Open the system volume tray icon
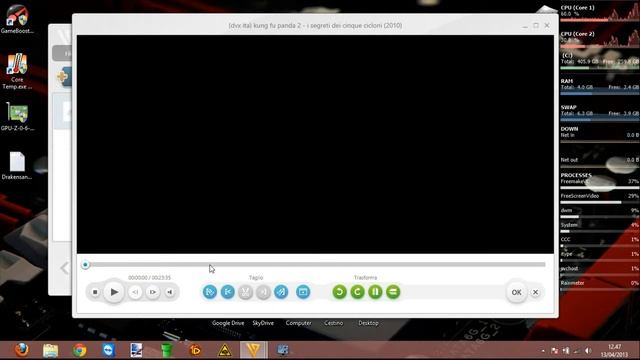Image resolution: width=640 pixels, height=360 pixels. [x=588, y=351]
